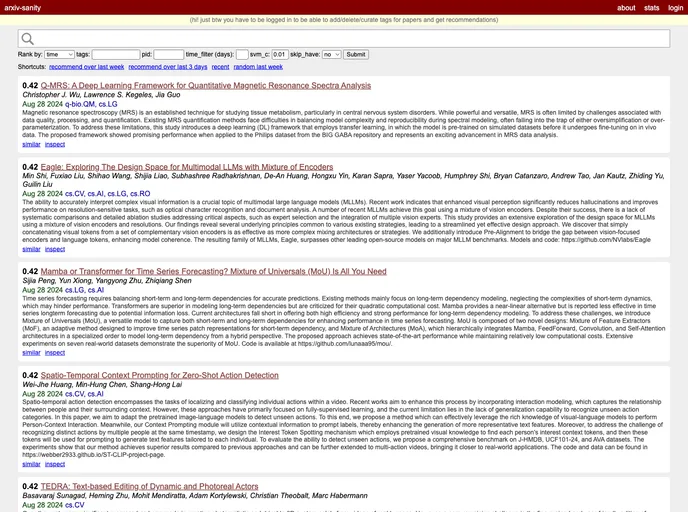Screen dimensions: 688x512
Task: Click the svm_c value field
Action: pos(280,54)
